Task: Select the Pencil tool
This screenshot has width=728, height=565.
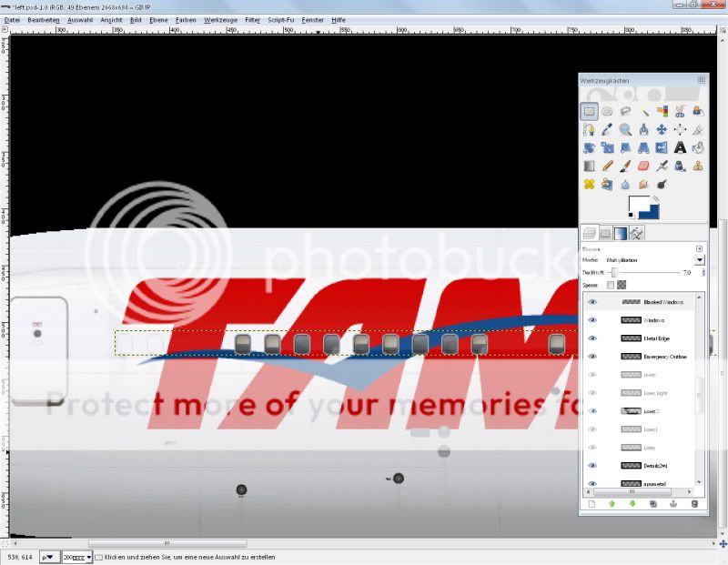Action: point(607,166)
